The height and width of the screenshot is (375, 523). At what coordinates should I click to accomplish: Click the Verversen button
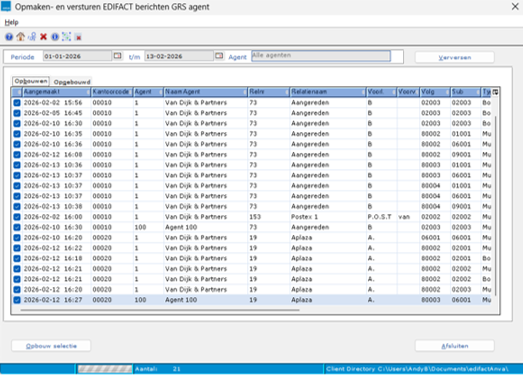pos(455,57)
